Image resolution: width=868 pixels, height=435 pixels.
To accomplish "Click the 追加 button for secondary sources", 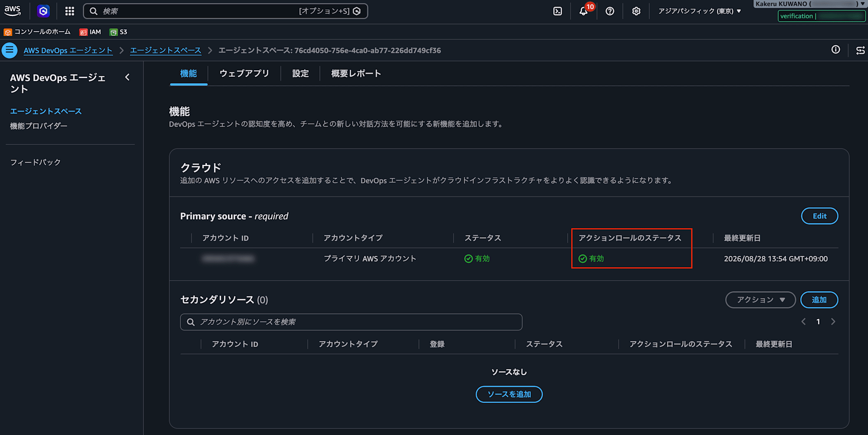I will click(x=819, y=300).
